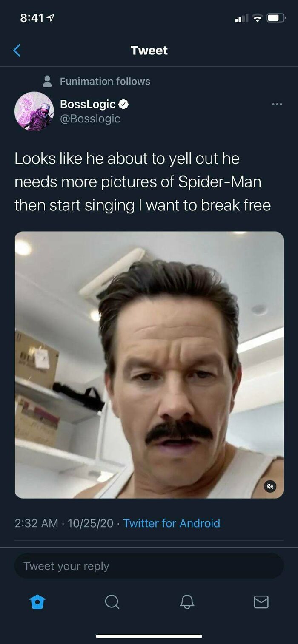Collapse the tweet using the back arrow
The height and width of the screenshot is (644, 298).
[16, 50]
